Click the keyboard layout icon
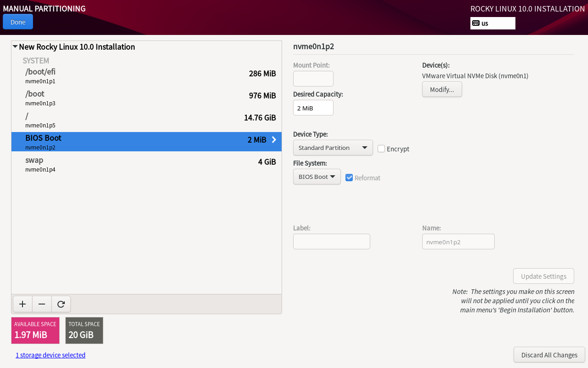The height and width of the screenshot is (368, 588). pyautogui.click(x=476, y=23)
